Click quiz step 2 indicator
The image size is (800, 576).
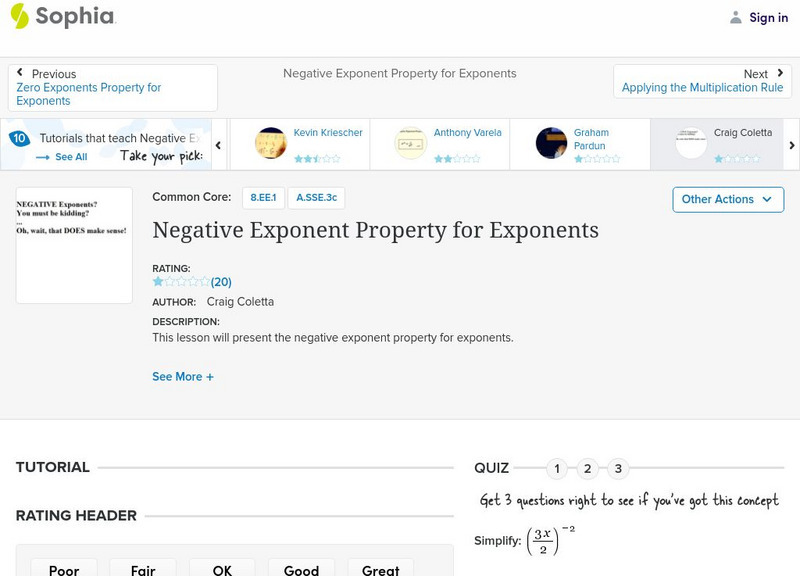tap(588, 467)
